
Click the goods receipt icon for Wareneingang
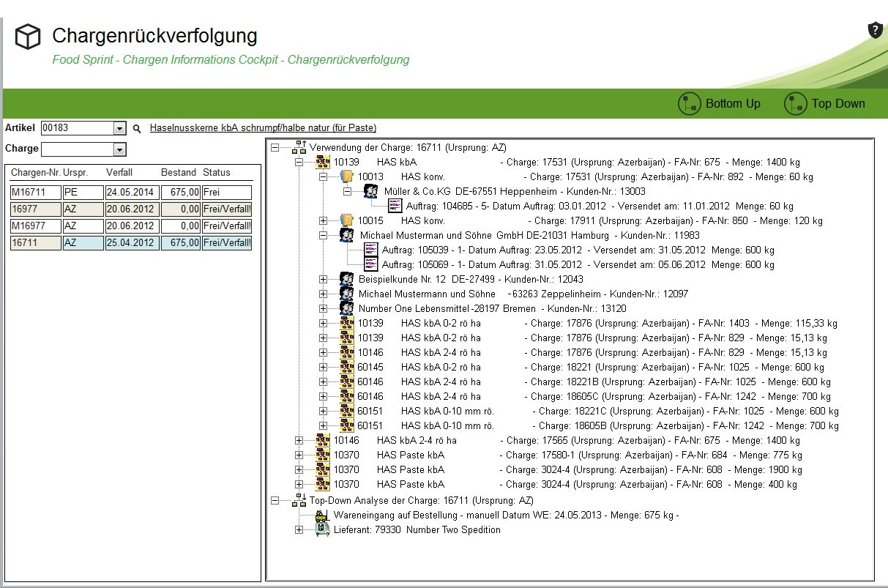[x=322, y=515]
